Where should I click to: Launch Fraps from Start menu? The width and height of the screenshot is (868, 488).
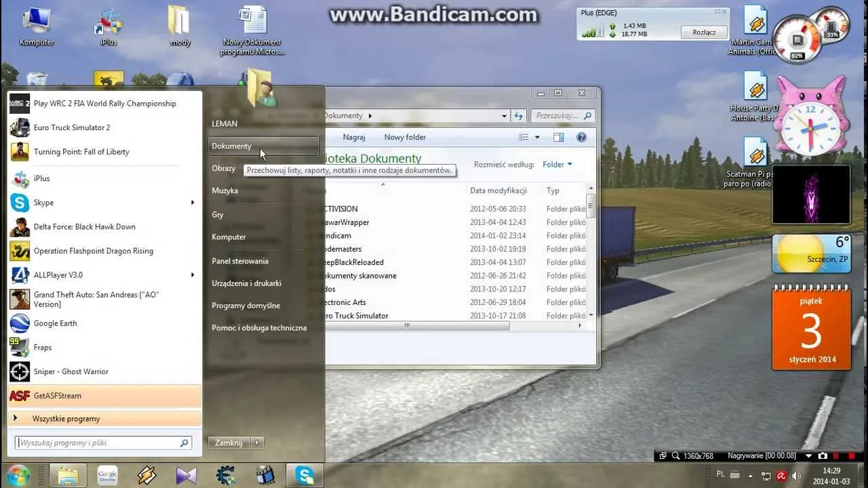105,348
